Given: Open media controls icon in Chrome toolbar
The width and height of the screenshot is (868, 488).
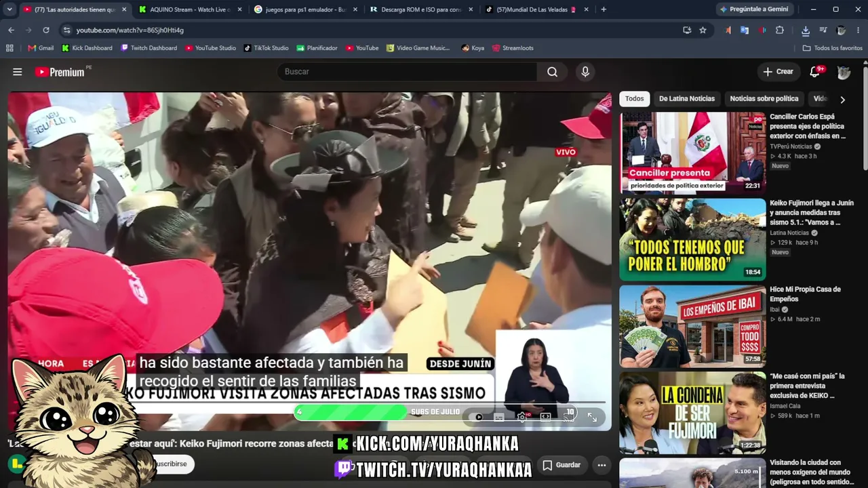Looking at the screenshot, I should coord(823,30).
